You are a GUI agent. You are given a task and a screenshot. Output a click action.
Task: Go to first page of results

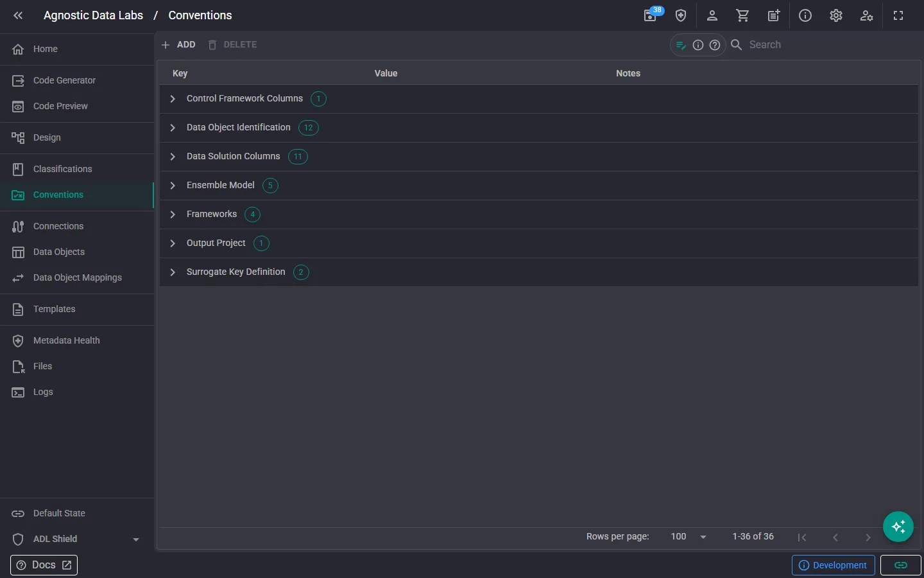coord(802,537)
